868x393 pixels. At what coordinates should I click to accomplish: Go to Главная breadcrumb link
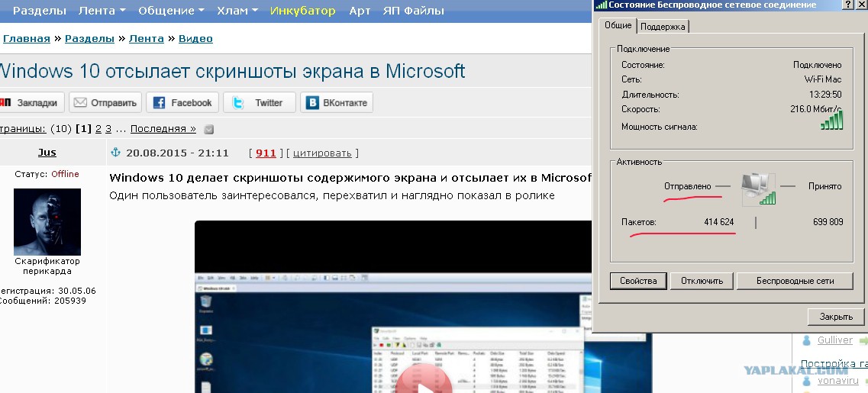pos(27,38)
